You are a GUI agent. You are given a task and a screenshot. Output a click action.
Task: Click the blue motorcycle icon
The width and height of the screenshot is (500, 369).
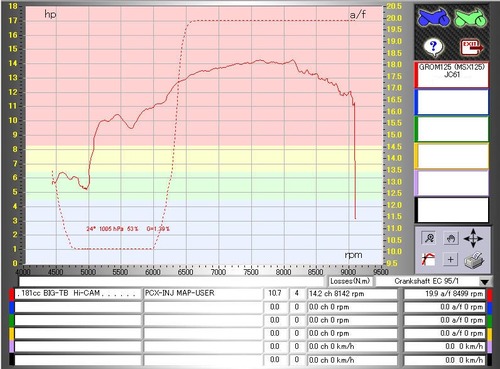point(434,18)
